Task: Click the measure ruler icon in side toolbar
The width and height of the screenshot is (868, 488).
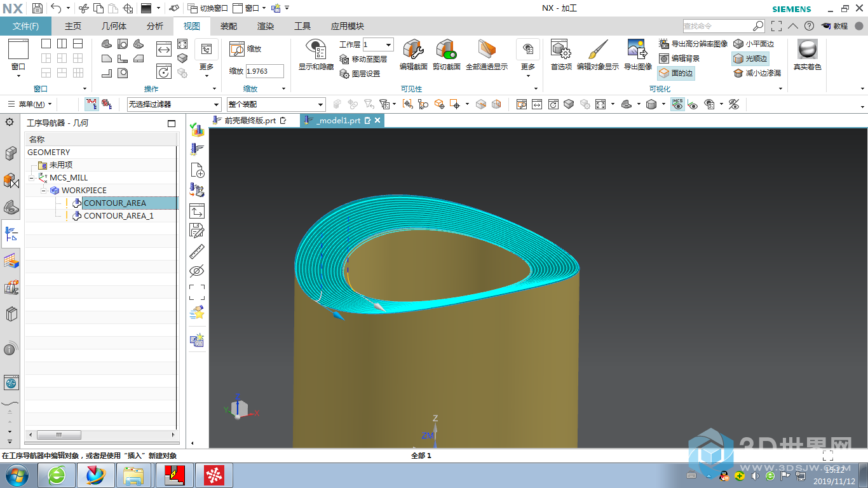Action: click(197, 251)
